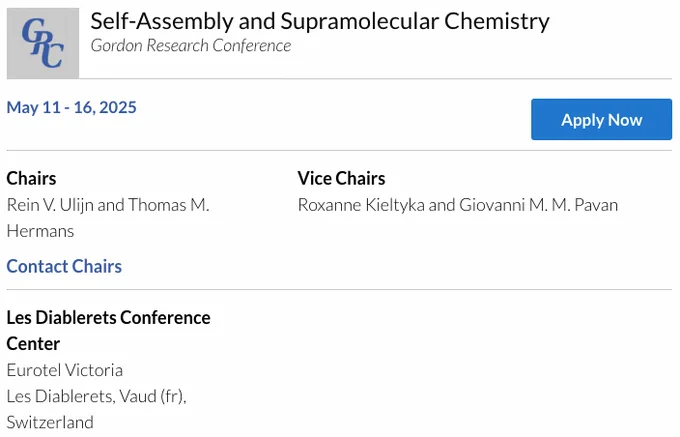The width and height of the screenshot is (680, 437).
Task: Click the Eurotel Victoria venue text
Action: pos(65,370)
